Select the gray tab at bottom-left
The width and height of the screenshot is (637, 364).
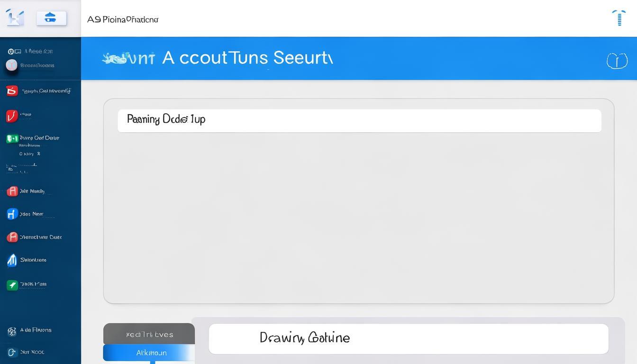pyautogui.click(x=149, y=334)
